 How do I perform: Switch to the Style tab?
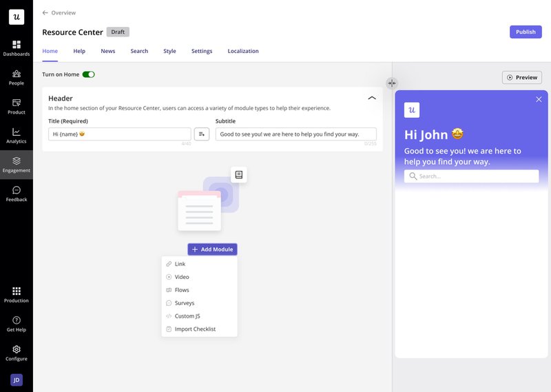[x=169, y=51]
